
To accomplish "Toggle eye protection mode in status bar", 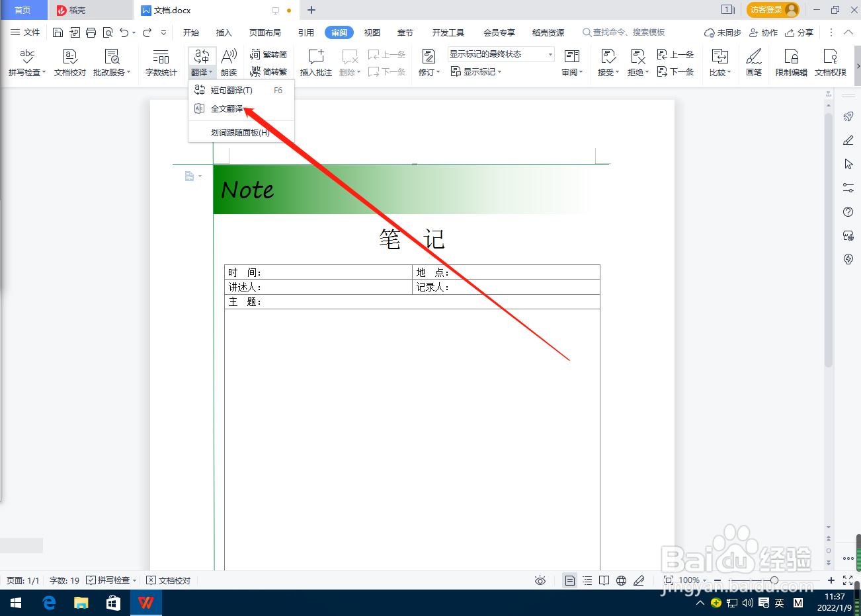I will (540, 580).
